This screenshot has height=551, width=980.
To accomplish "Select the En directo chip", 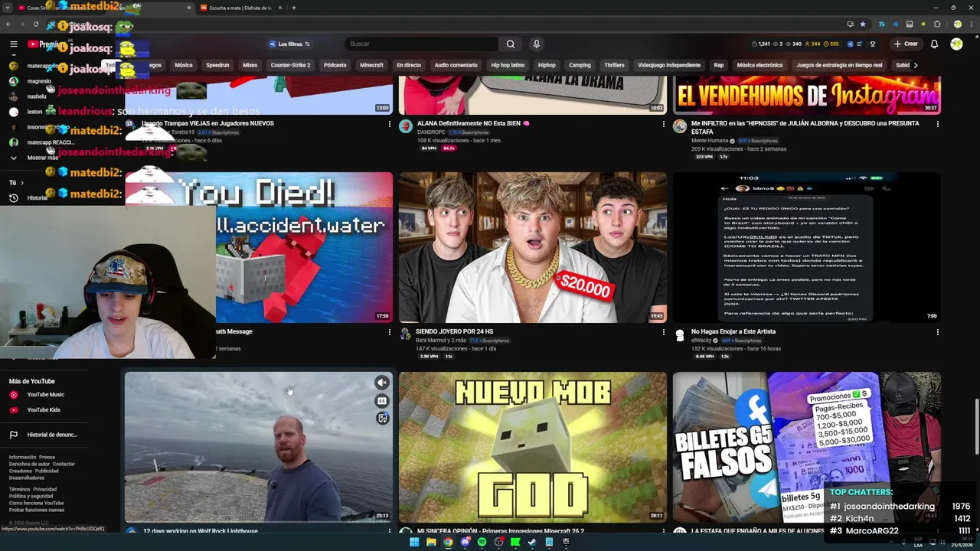I will [x=409, y=65].
